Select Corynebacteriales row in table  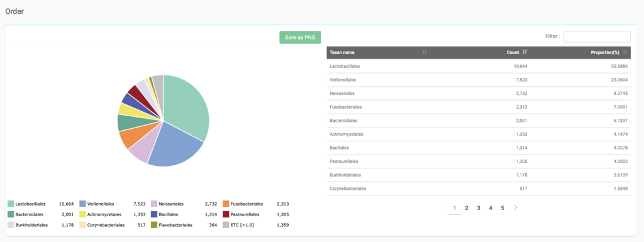pyautogui.click(x=479, y=189)
